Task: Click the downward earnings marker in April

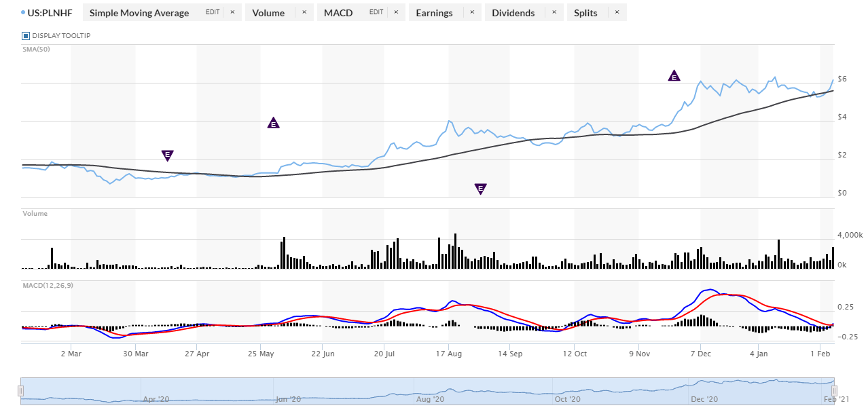Action: coord(167,155)
